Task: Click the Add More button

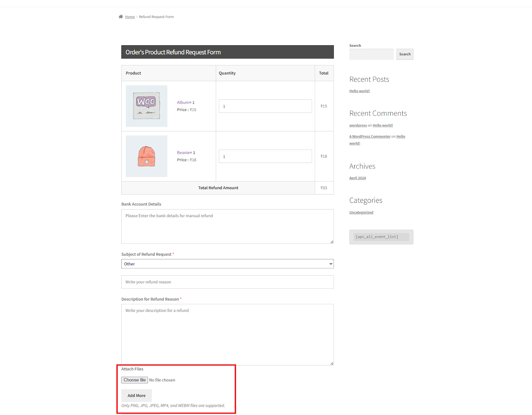Action: point(136,395)
